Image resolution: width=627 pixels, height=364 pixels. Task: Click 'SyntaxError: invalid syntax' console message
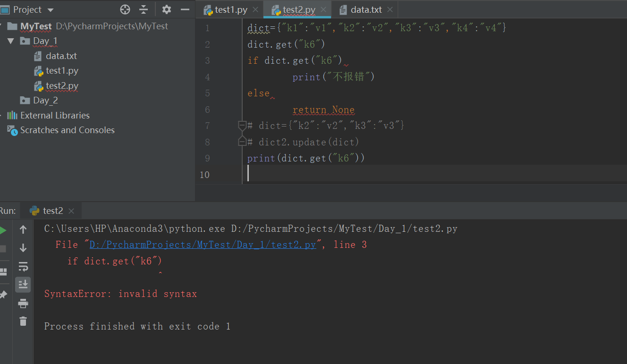coord(120,294)
